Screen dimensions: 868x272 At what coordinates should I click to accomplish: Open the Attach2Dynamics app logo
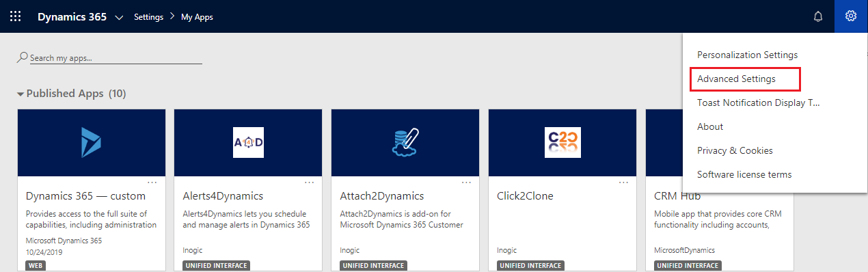click(x=405, y=143)
